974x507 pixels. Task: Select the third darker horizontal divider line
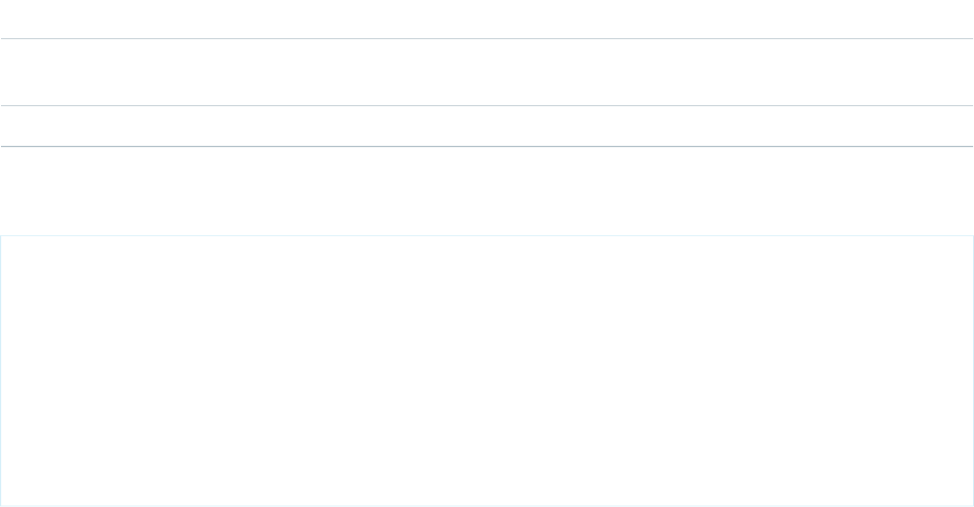point(487,147)
